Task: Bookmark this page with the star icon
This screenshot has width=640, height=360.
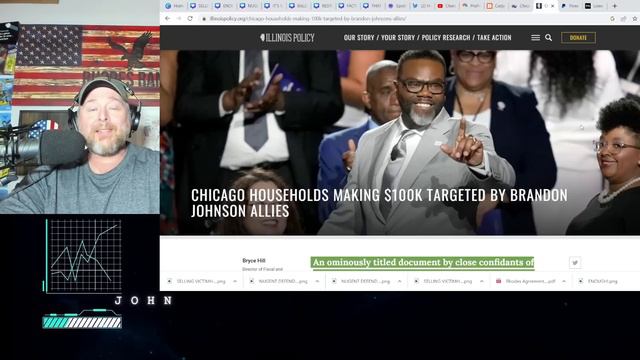Action: pyautogui.click(x=635, y=19)
